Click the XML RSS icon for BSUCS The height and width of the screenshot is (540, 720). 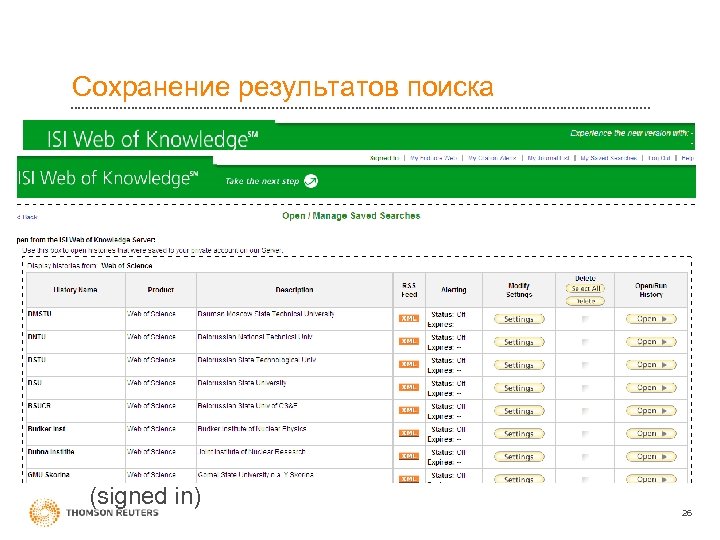point(409,410)
